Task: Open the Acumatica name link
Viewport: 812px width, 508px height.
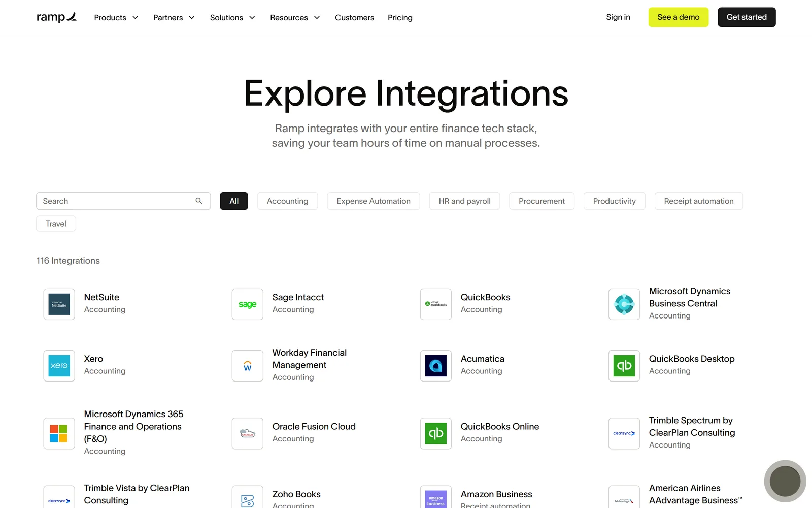Action: 482,359
